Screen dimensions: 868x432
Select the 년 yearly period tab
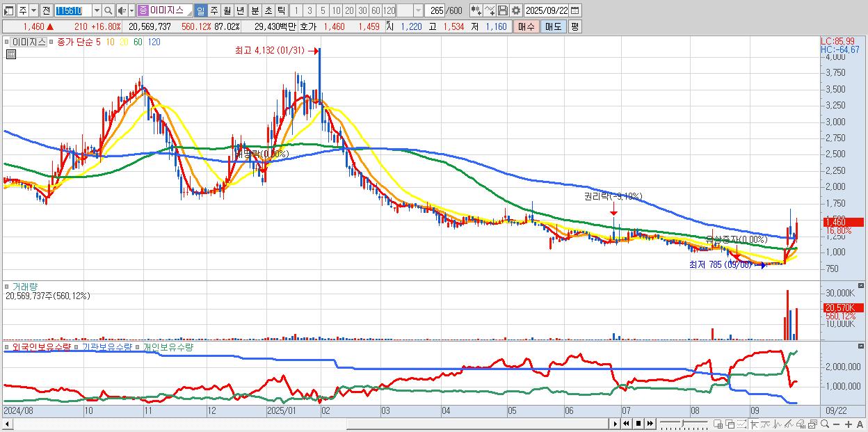(240, 10)
